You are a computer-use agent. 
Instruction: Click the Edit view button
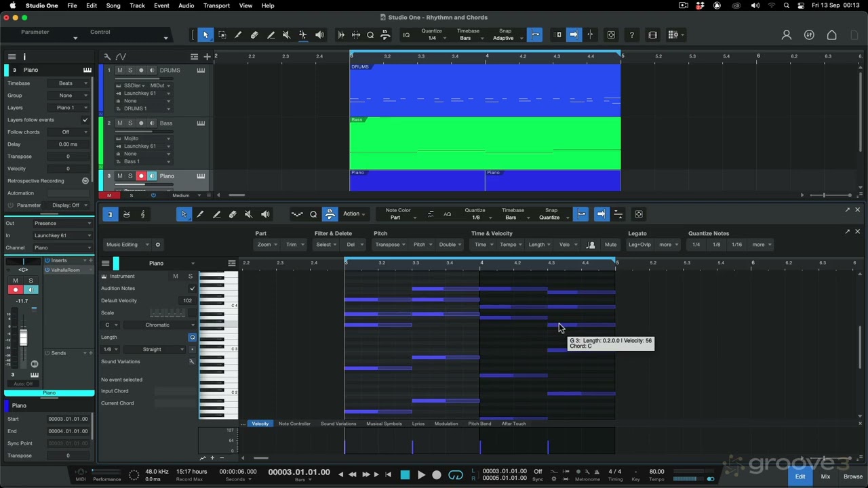pyautogui.click(x=800, y=476)
